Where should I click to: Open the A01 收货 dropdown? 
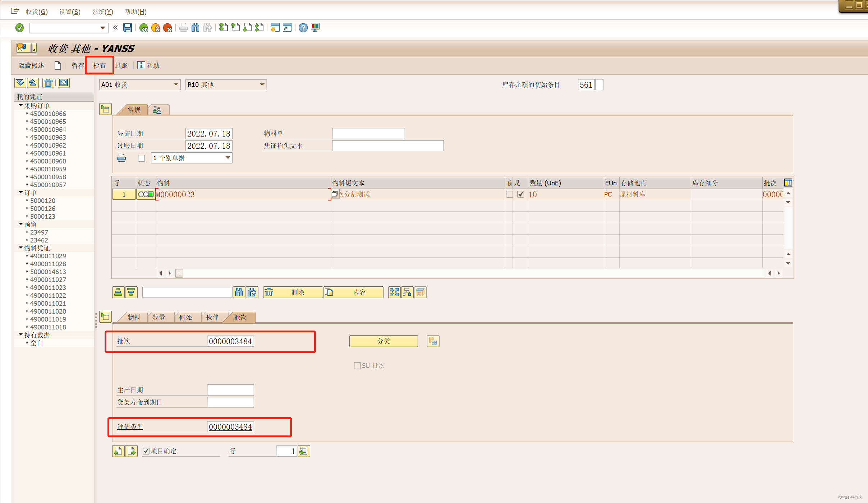[176, 84]
